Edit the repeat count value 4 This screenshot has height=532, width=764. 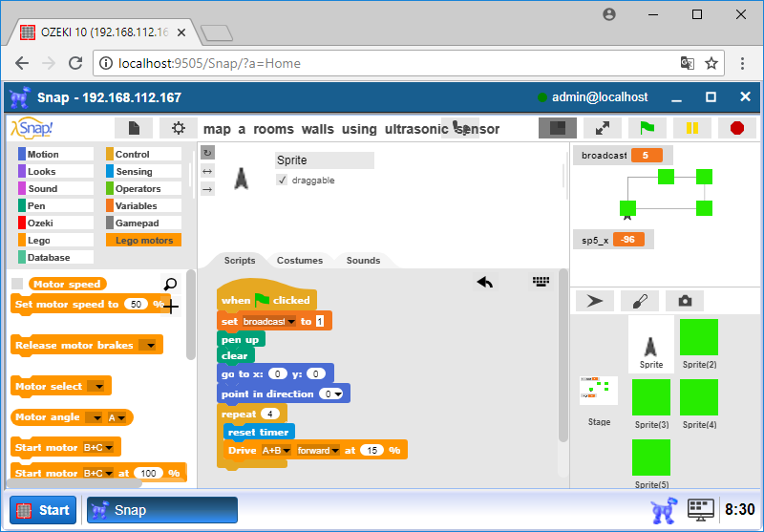tap(270, 415)
